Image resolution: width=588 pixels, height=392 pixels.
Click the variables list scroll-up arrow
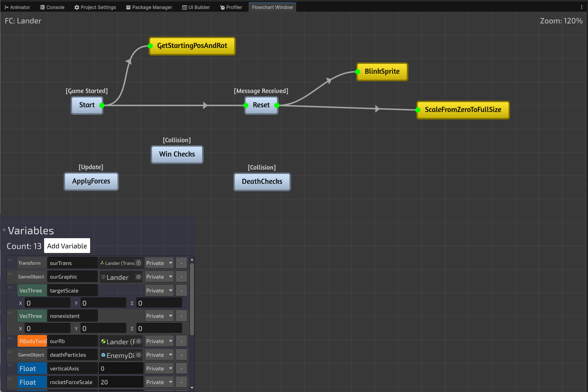[192, 260]
